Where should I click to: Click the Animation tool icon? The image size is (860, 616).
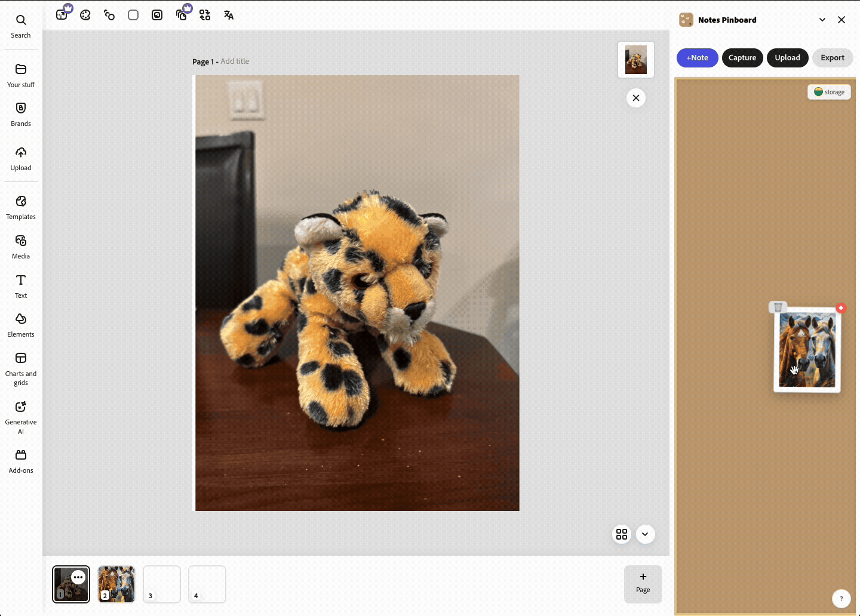(109, 16)
